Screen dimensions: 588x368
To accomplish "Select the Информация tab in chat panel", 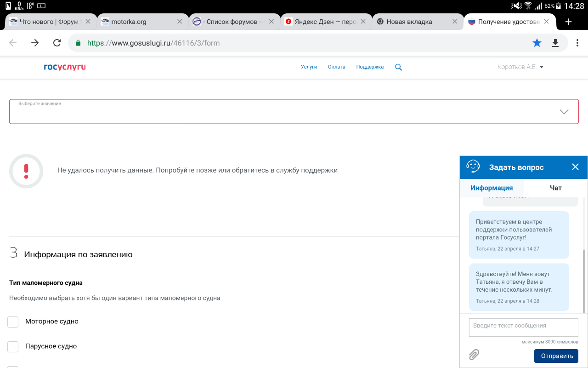I will tap(492, 188).
